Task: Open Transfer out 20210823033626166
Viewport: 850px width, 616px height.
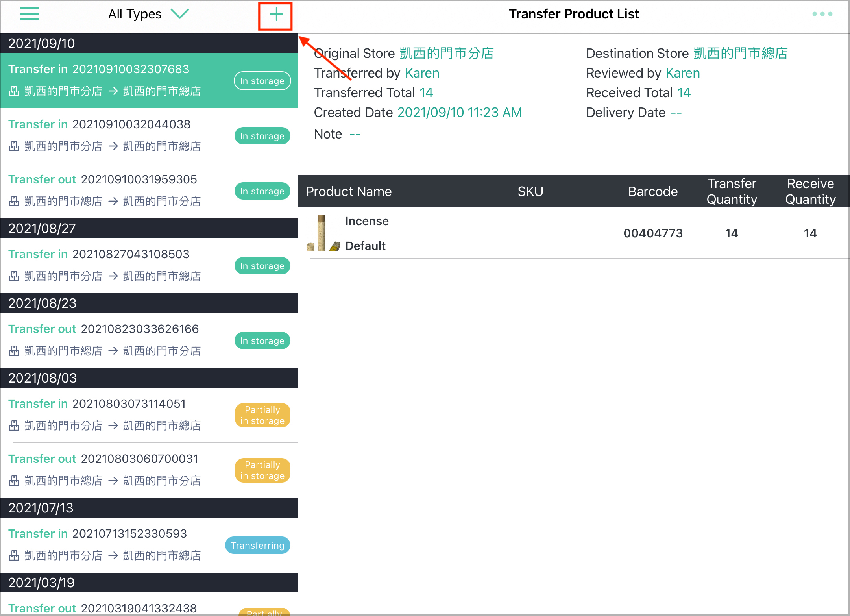Action: pos(149,340)
